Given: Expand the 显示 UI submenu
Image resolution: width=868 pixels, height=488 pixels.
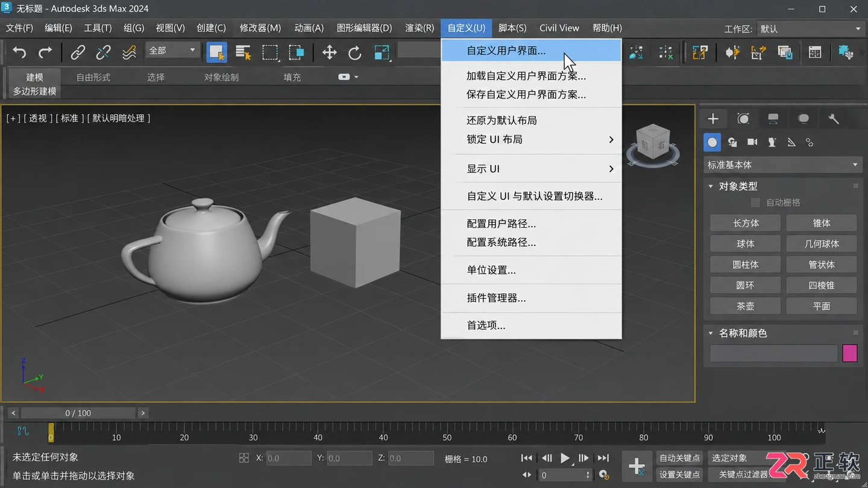Looking at the screenshot, I should (531, 169).
